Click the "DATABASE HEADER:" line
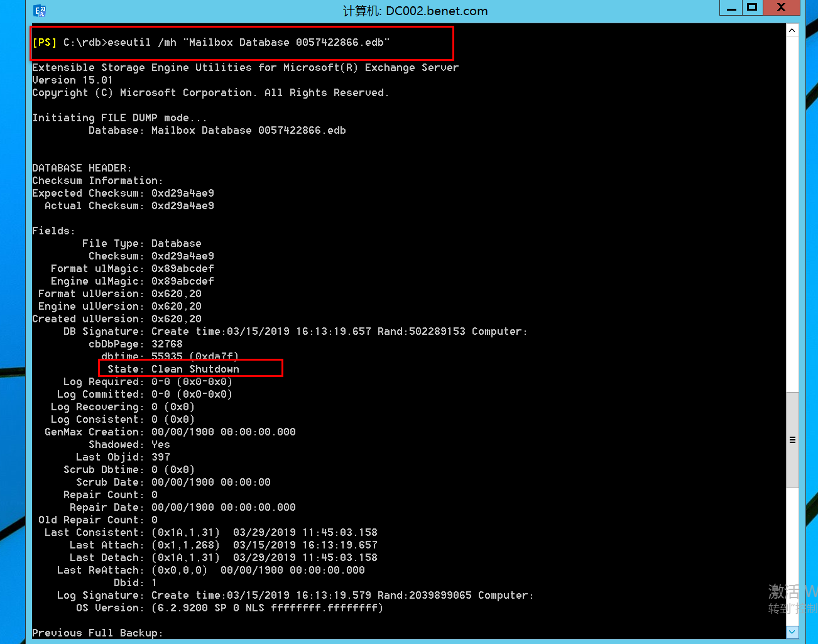 82,168
